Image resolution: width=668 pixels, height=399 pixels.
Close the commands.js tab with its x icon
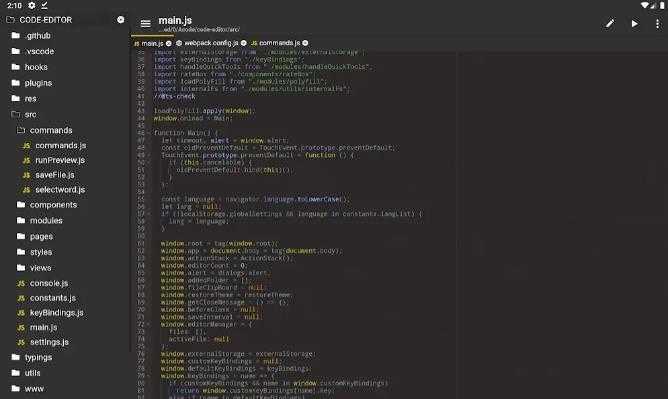305,43
